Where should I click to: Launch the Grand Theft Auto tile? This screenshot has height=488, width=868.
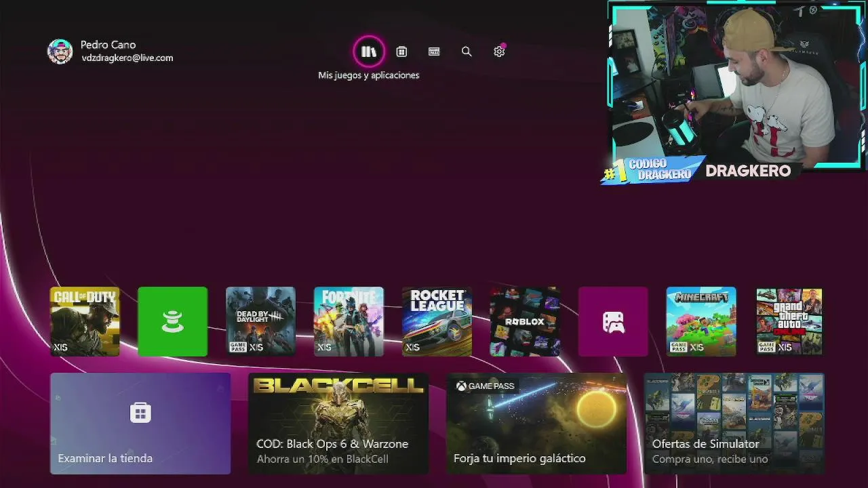(x=789, y=321)
